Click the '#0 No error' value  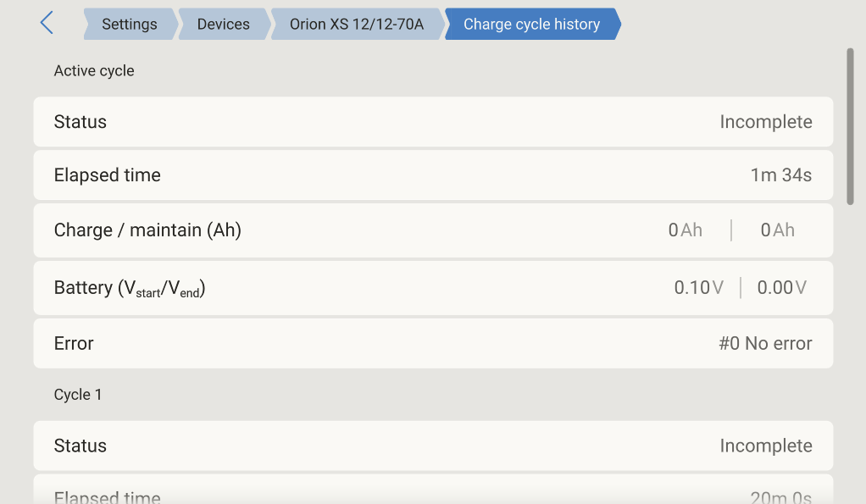tap(765, 343)
